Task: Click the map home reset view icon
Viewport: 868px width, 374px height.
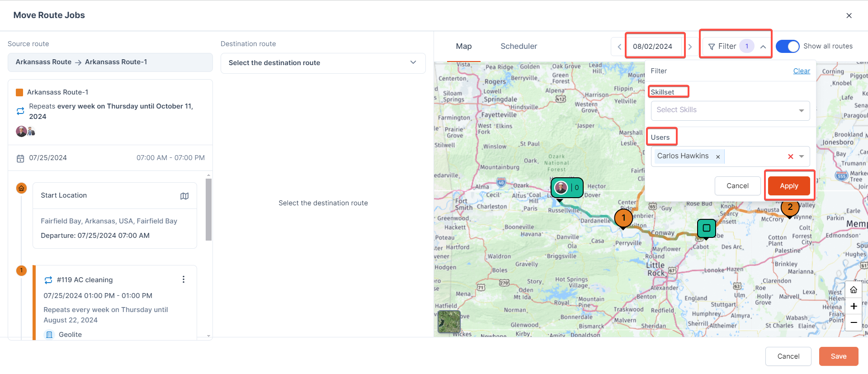Action: [854, 290]
